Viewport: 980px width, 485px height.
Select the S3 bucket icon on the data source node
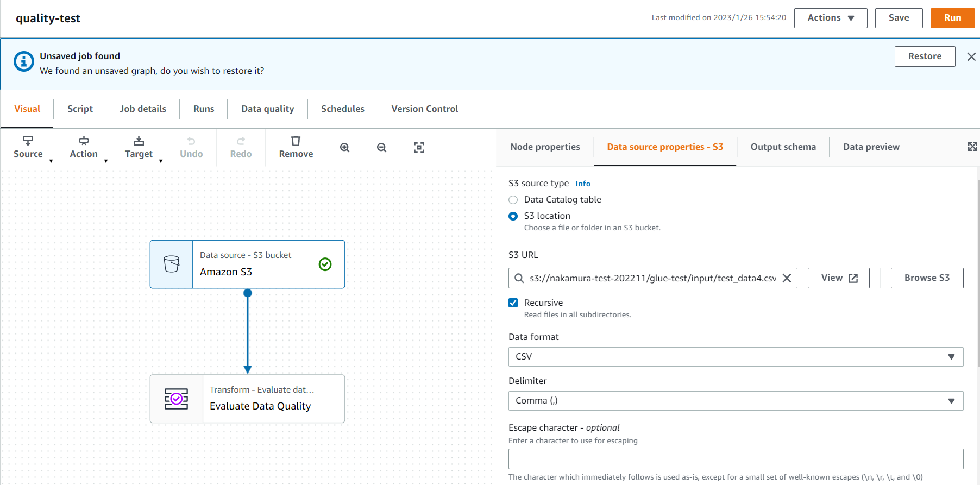coord(172,264)
